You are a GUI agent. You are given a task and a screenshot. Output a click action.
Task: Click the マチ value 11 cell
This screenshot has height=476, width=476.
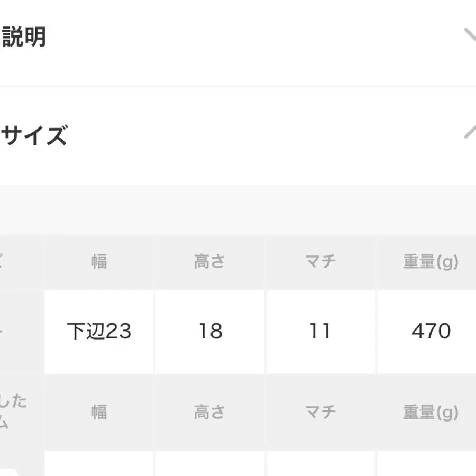coord(321,332)
